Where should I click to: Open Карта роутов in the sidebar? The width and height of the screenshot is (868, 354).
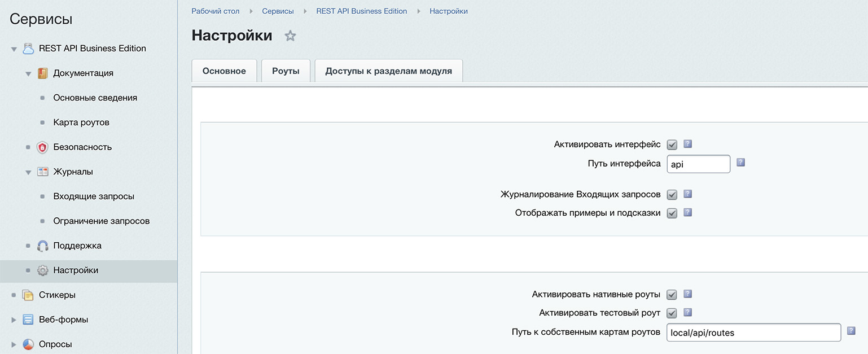[81, 123]
